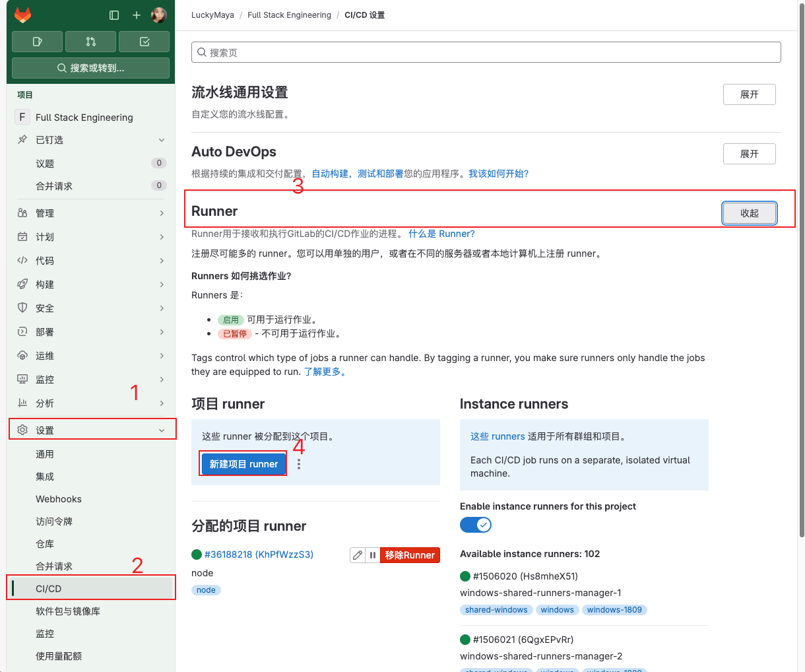Open 仓库 settings item
Screen dimensions: 805x672
tap(91, 544)
